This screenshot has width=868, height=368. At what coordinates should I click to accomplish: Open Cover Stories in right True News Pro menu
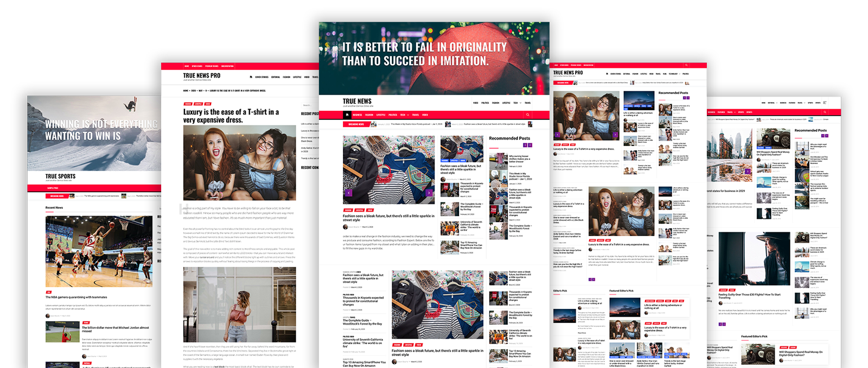pos(616,74)
